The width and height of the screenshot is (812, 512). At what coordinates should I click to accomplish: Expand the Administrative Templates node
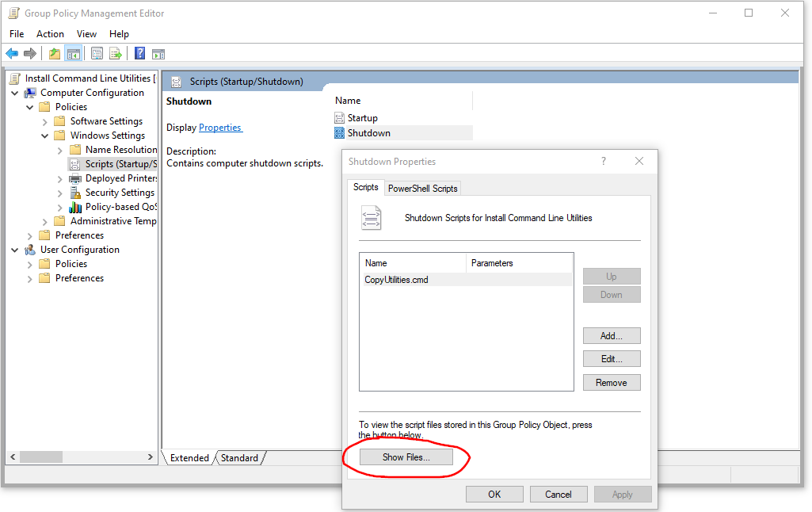point(44,222)
